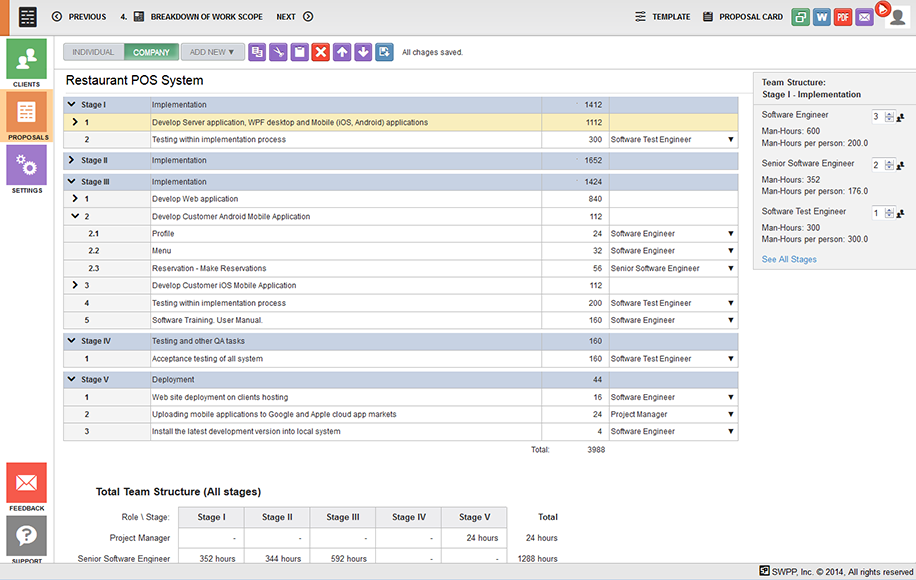The width and height of the screenshot is (916, 580).
Task: Open the Template settings
Action: pyautogui.click(x=662, y=17)
